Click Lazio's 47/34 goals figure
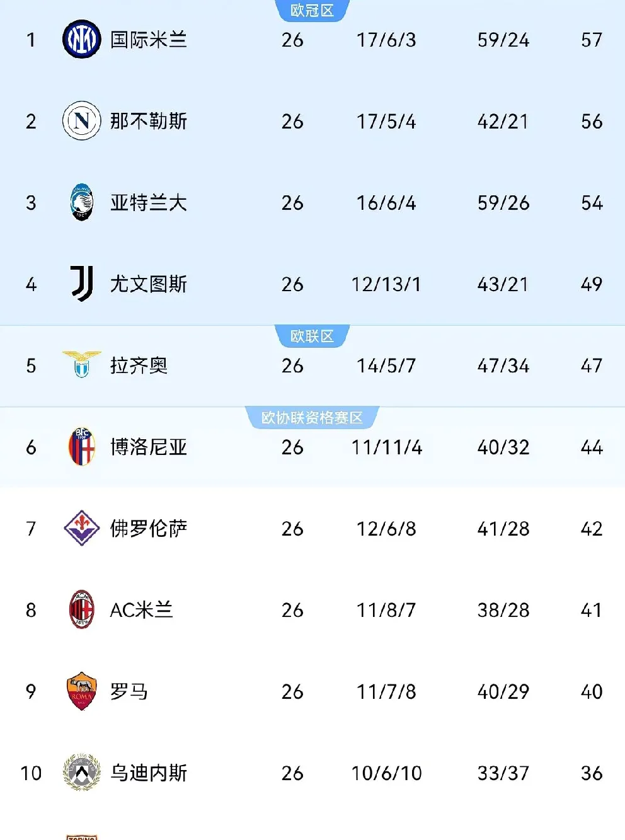The width and height of the screenshot is (625, 840). [x=503, y=365]
